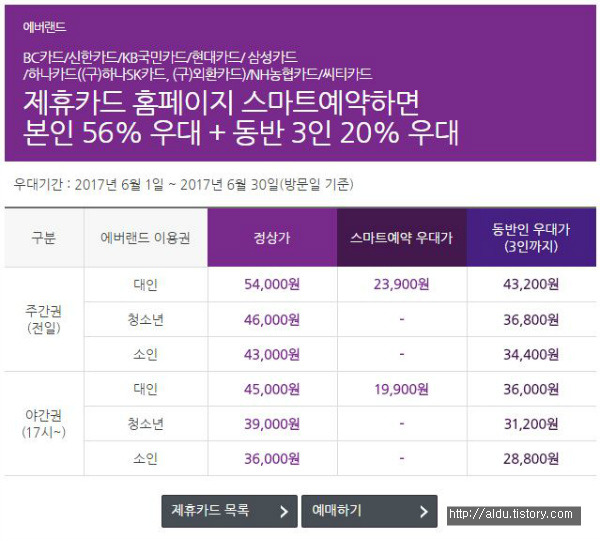Click the 43,200원 companion price cell
Screen dimensions: 600x541
[531, 284]
